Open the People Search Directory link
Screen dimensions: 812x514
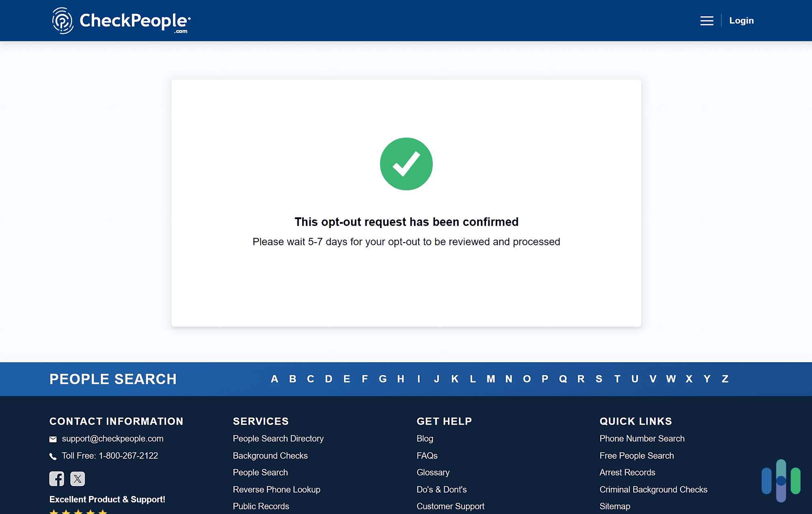tap(278, 439)
